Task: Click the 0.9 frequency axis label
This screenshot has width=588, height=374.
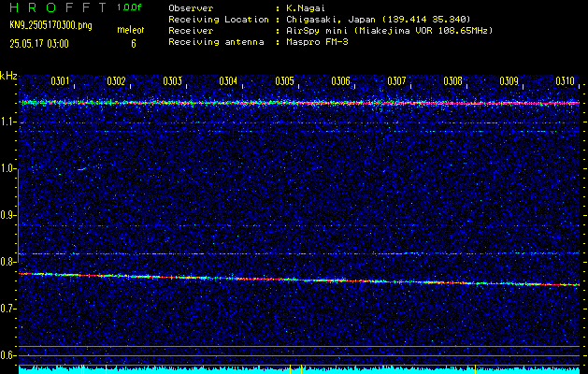Action: (7, 215)
